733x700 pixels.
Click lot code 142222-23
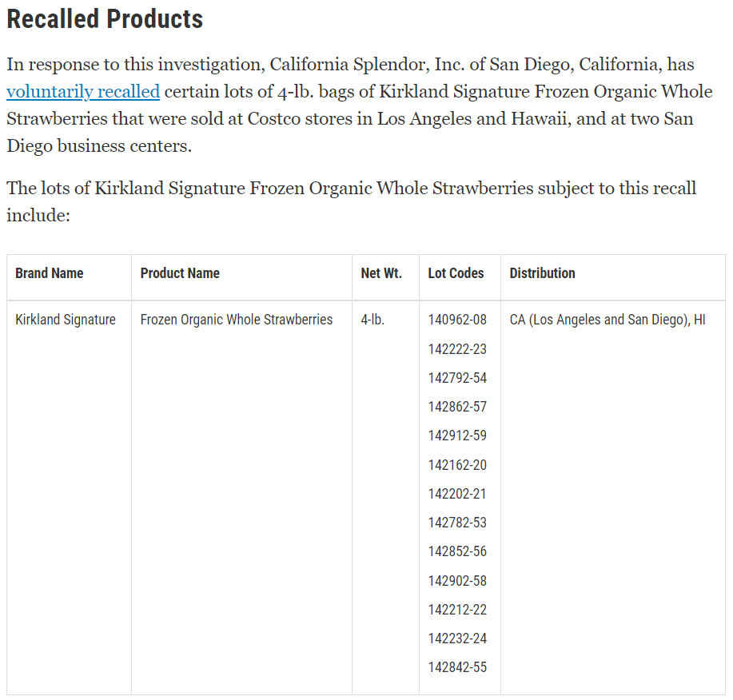[457, 349]
